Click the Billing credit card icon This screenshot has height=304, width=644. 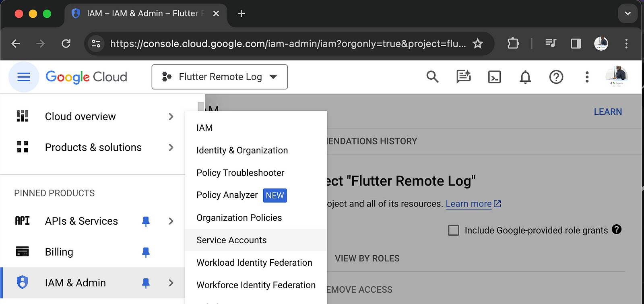click(x=23, y=252)
